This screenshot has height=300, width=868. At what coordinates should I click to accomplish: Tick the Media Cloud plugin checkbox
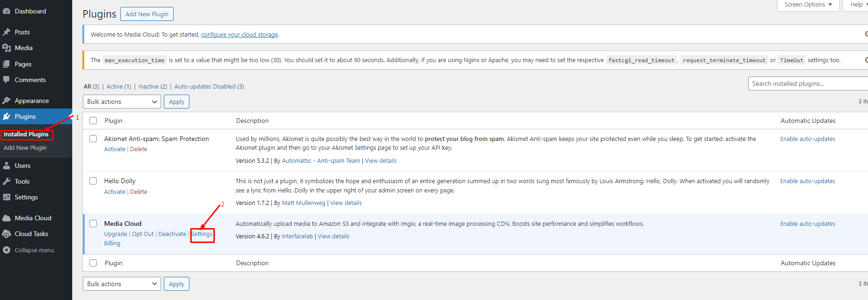pos(93,223)
